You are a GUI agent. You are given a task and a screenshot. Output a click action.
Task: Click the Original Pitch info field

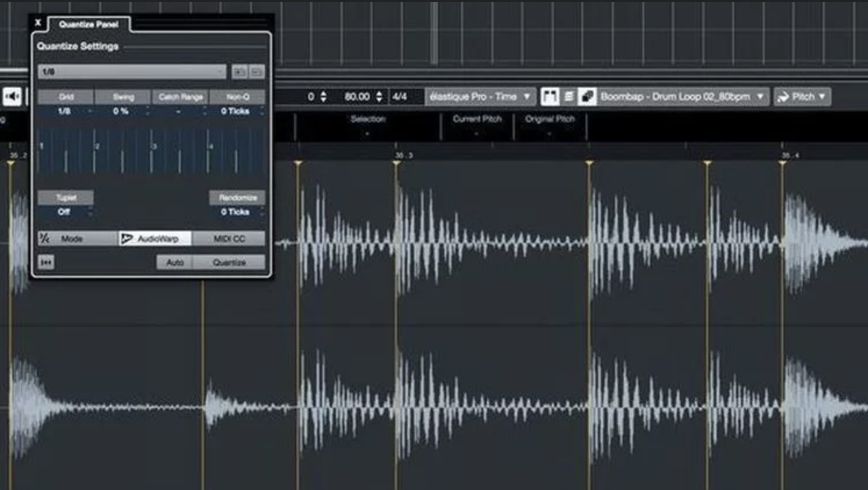click(x=550, y=126)
